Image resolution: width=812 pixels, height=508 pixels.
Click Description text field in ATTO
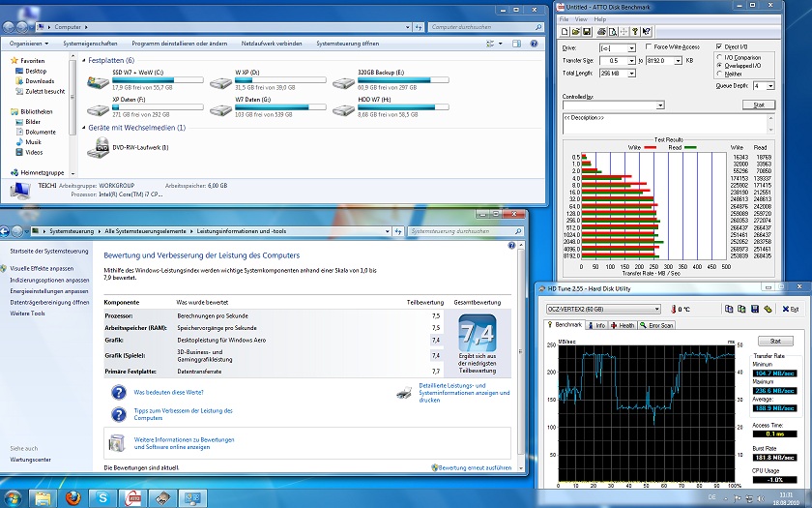(x=668, y=124)
